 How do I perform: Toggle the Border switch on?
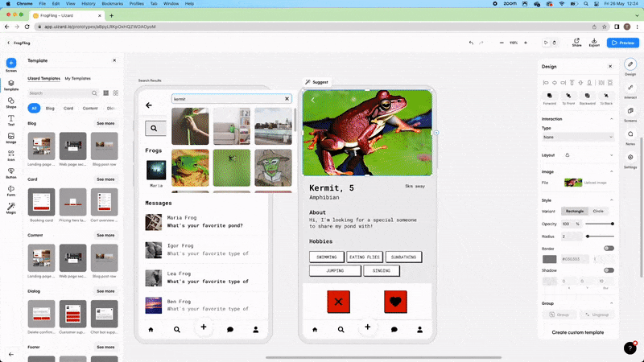pyautogui.click(x=609, y=248)
